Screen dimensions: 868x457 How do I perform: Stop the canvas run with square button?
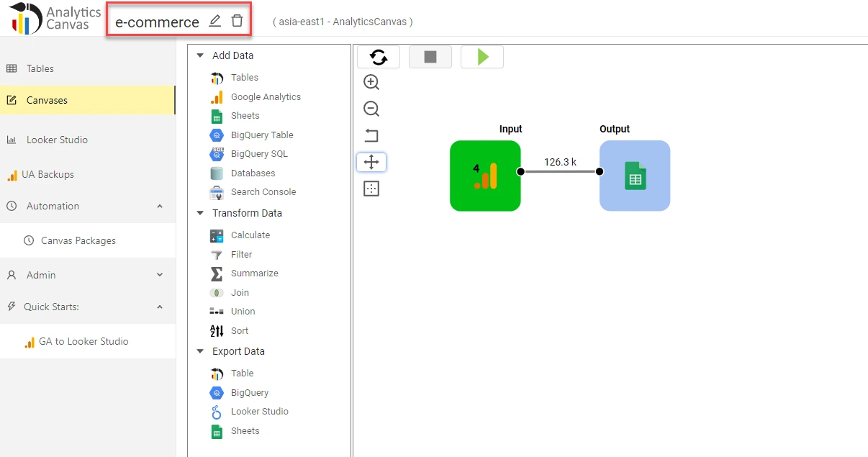[430, 57]
